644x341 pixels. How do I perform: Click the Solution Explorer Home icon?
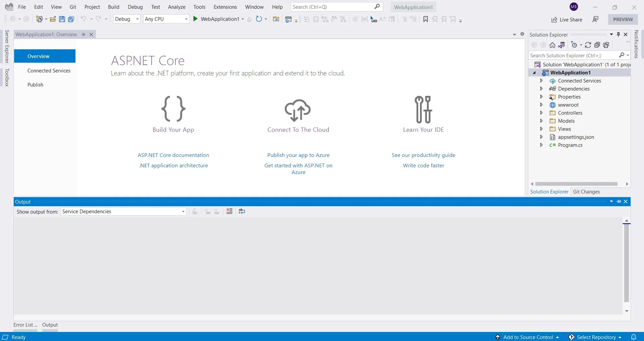pyautogui.click(x=552, y=45)
